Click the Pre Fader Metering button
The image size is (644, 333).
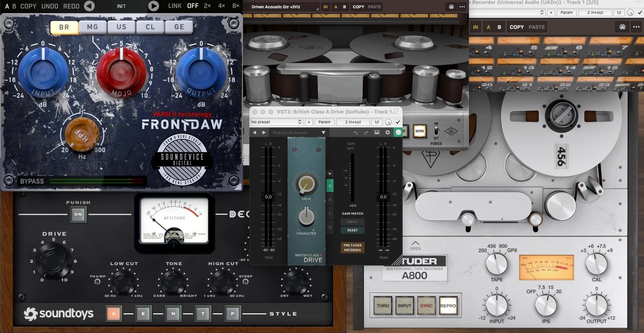pyautogui.click(x=352, y=248)
